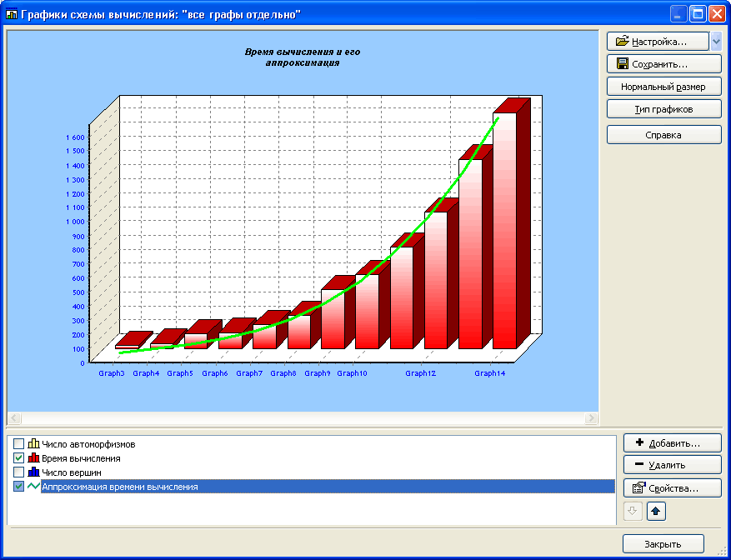Click the Graph5 axis label
731x560 pixels.
click(x=180, y=373)
